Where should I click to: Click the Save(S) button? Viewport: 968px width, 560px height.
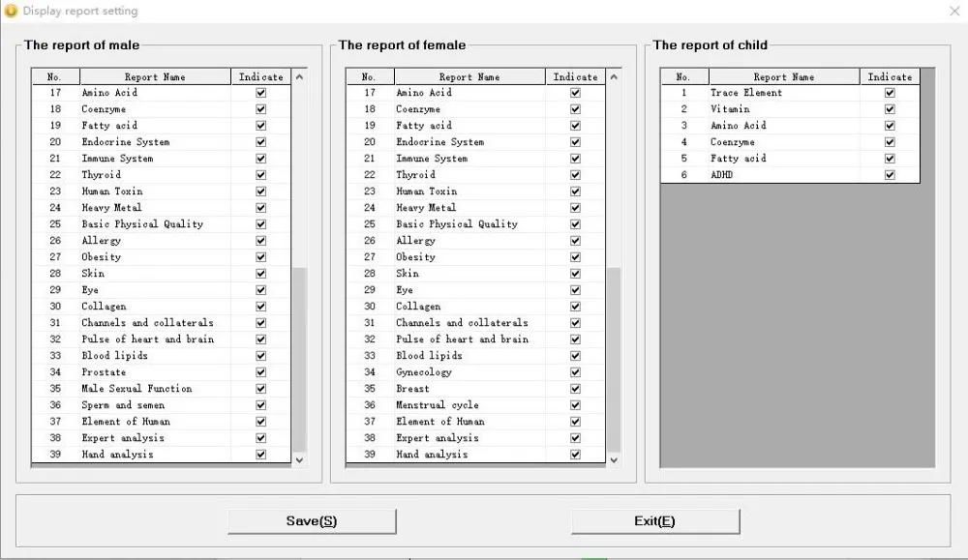(312, 520)
